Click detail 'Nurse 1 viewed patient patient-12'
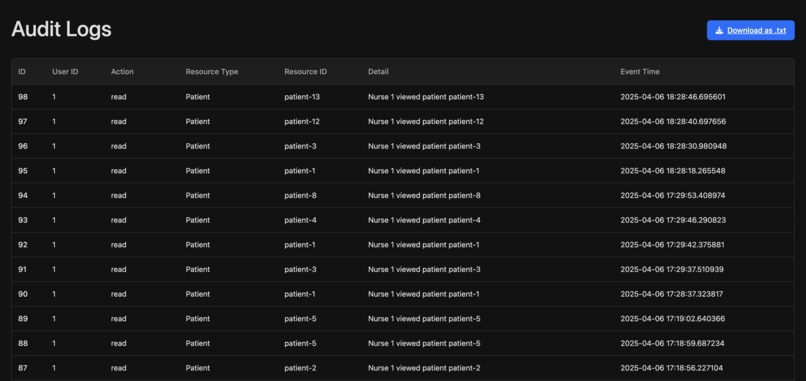 pyautogui.click(x=426, y=121)
